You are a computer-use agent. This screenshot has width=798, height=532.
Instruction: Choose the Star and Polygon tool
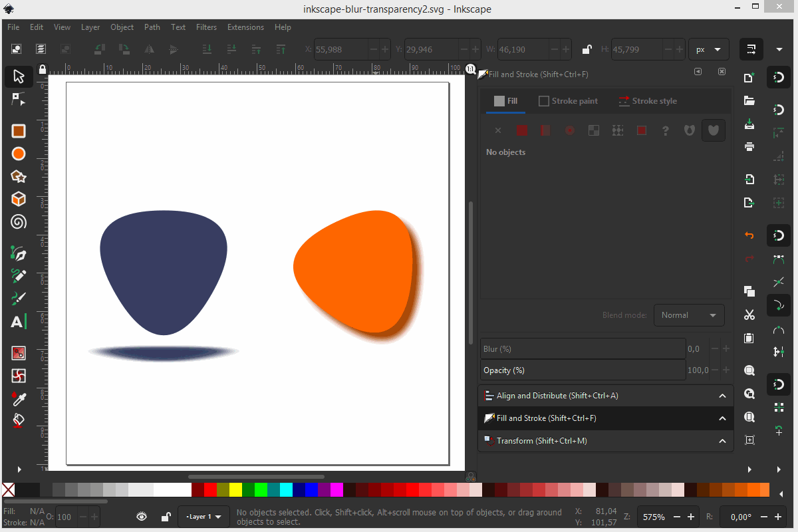pyautogui.click(x=19, y=177)
